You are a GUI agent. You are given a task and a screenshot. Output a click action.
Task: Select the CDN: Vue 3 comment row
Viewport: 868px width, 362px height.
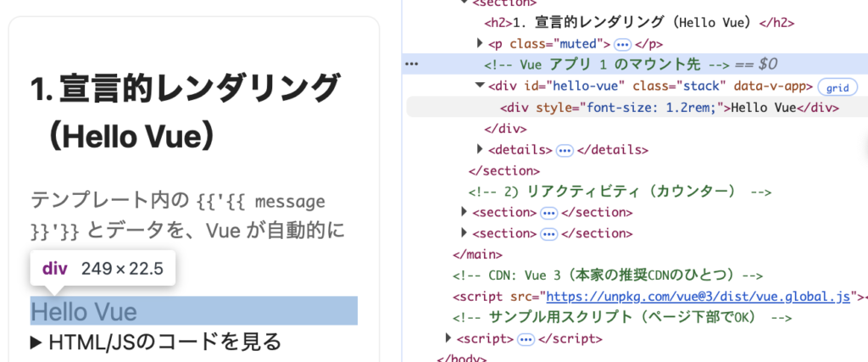[608, 275]
